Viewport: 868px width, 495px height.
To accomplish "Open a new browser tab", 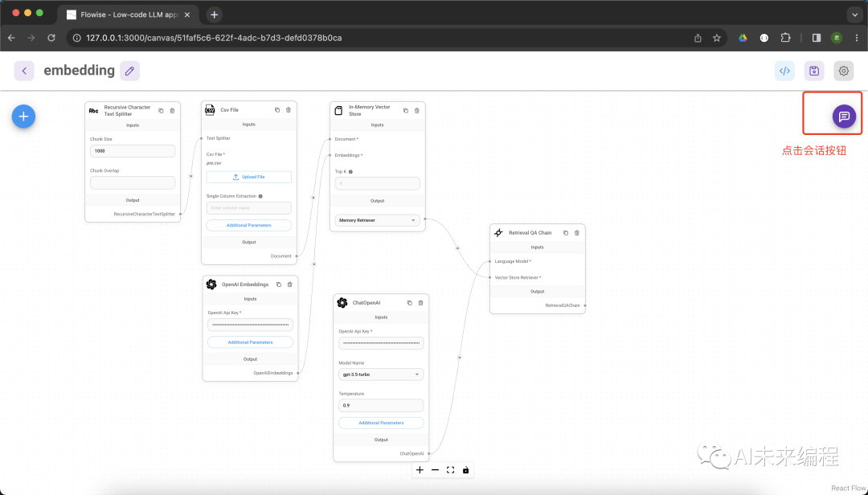I will tap(215, 15).
